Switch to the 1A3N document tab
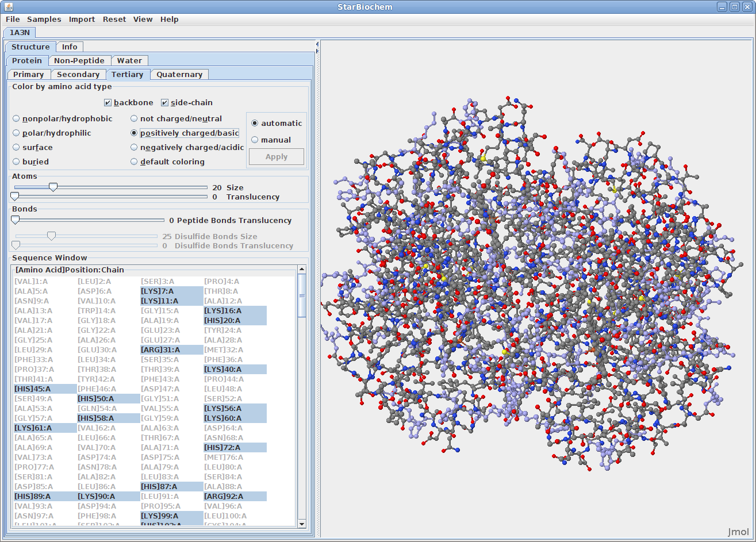This screenshot has width=756, height=542. click(x=20, y=33)
